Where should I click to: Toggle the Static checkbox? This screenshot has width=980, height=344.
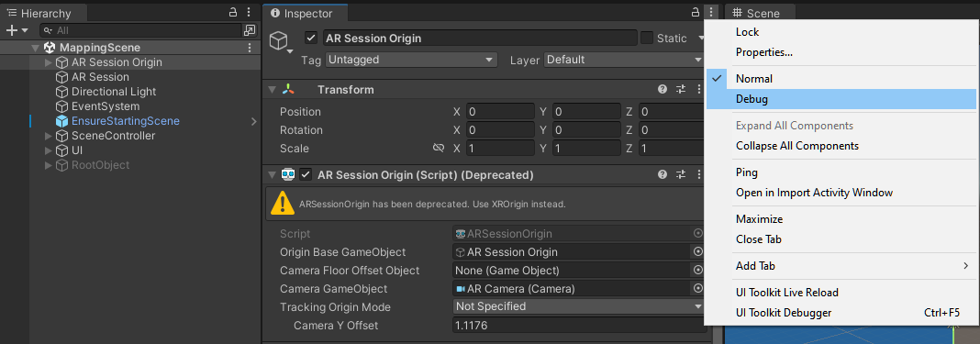pos(647,39)
